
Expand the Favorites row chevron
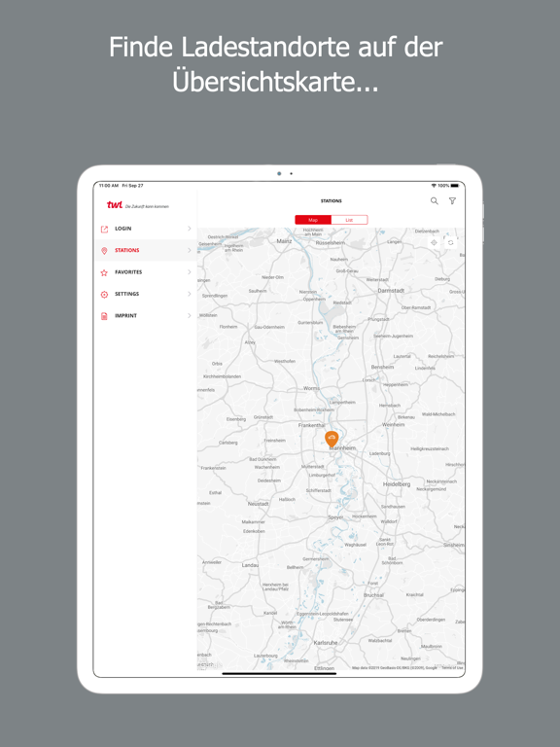pos(189,272)
